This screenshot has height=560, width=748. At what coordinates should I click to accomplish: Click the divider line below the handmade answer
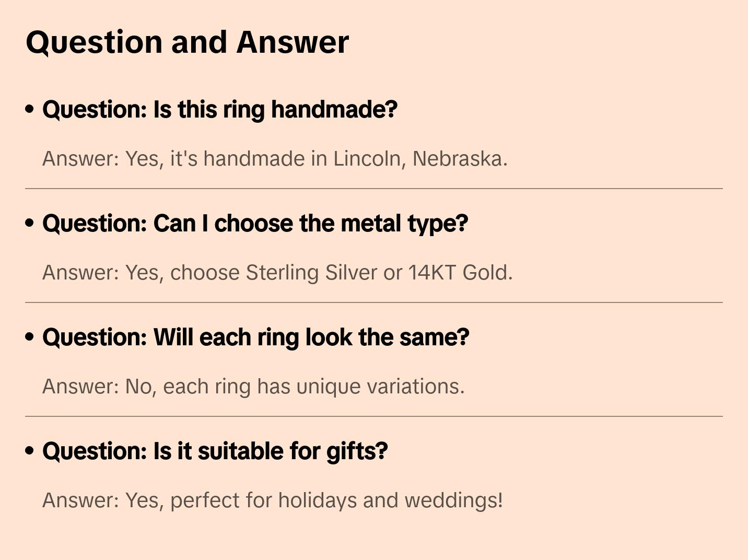pos(374,189)
